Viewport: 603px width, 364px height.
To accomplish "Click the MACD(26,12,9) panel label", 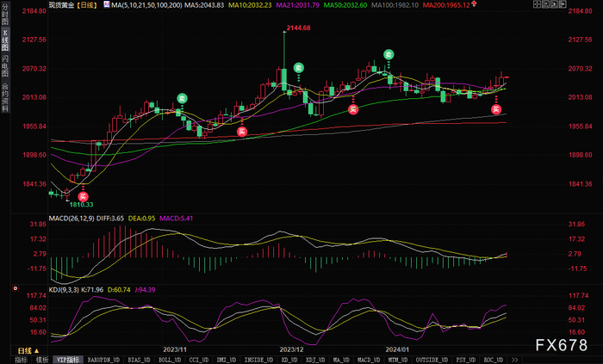I will [x=71, y=218].
